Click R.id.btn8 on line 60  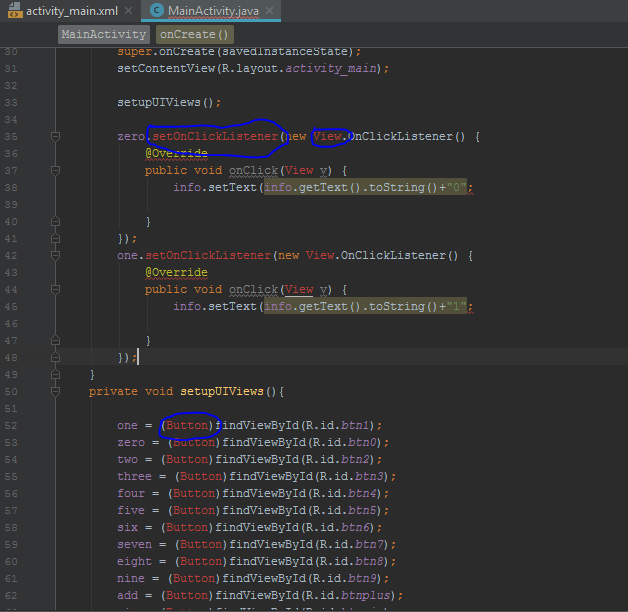(x=351, y=562)
